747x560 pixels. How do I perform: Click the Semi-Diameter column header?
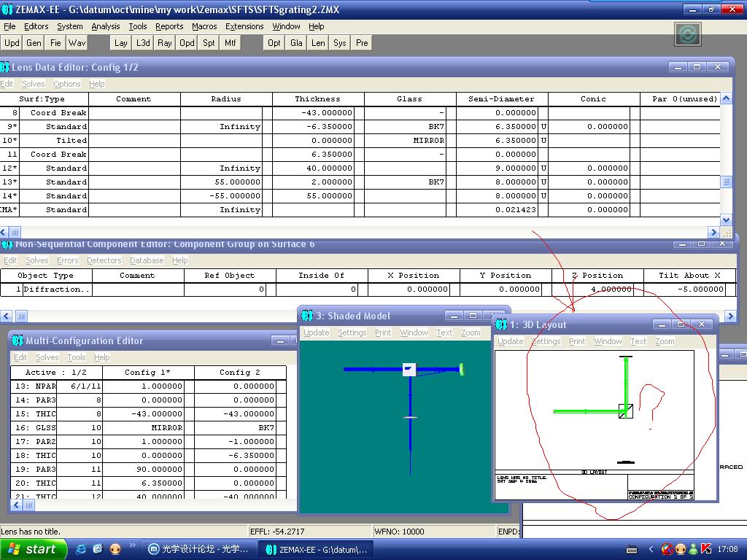[x=501, y=99]
